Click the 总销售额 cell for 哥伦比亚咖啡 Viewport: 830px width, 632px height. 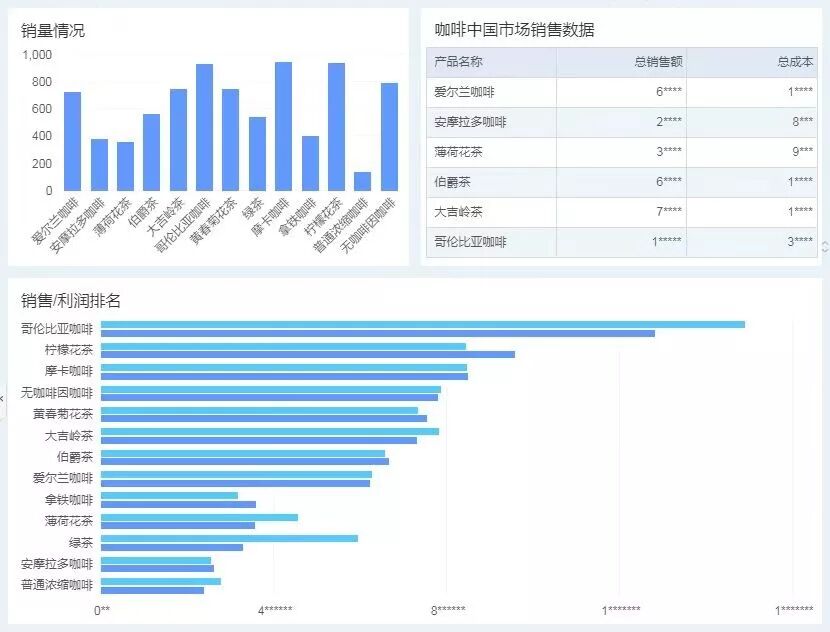pos(621,242)
